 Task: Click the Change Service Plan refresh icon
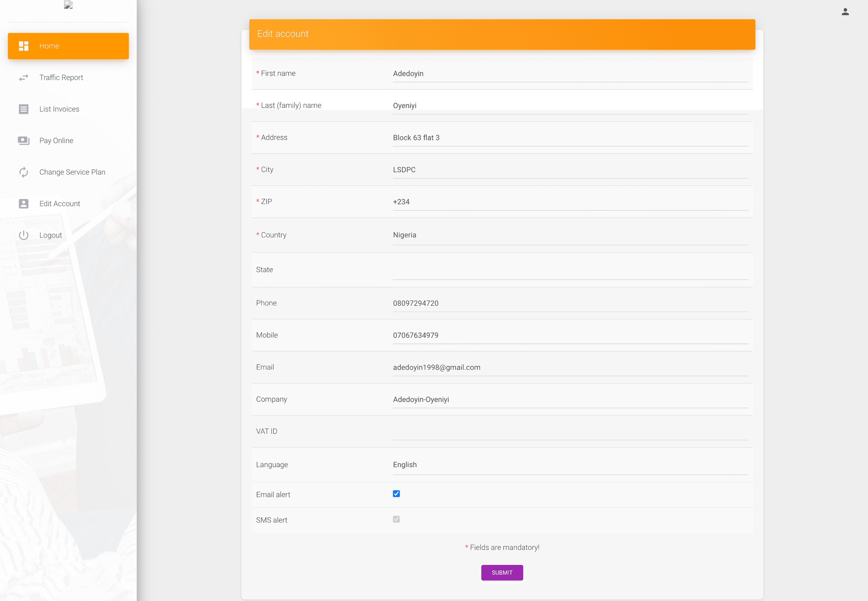click(x=23, y=172)
